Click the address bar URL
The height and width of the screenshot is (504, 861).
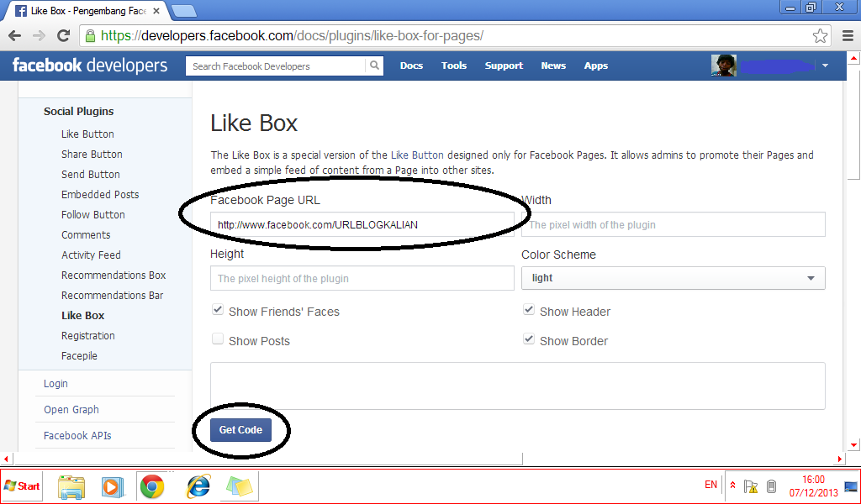[x=292, y=36]
